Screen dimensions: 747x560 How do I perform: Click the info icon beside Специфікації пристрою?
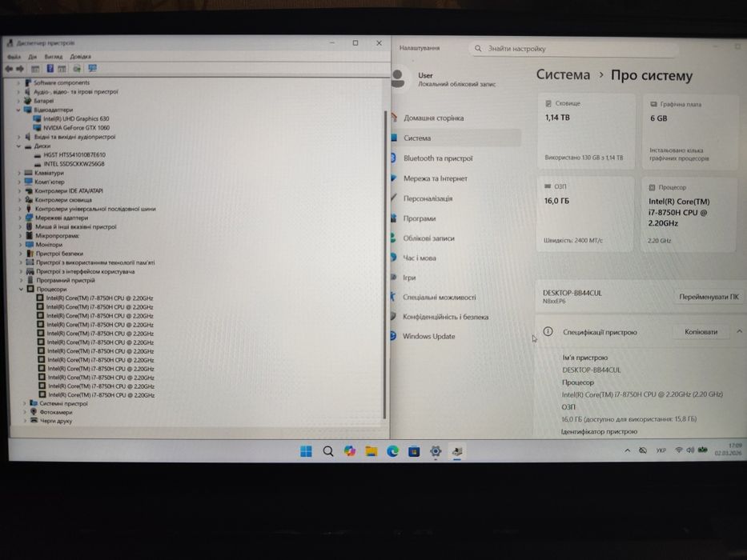(x=548, y=331)
